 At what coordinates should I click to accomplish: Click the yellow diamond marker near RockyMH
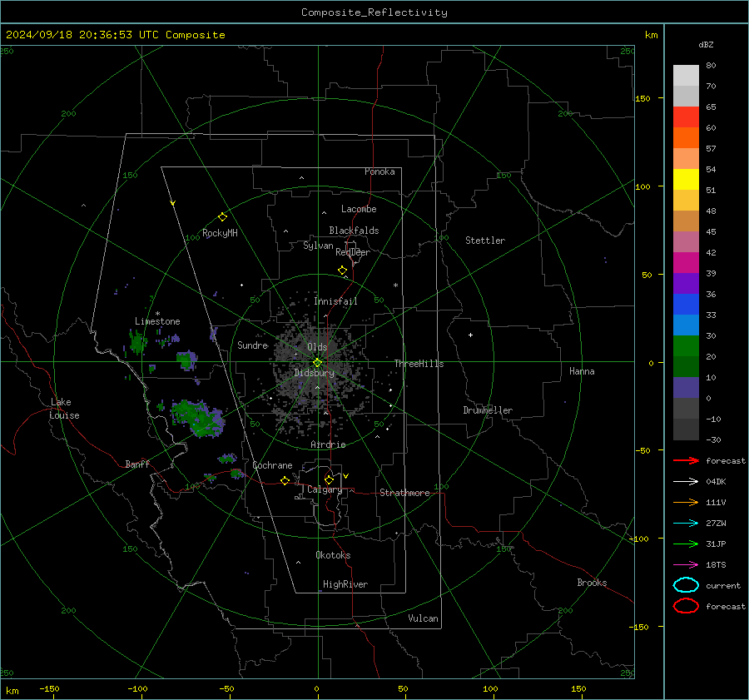pyautogui.click(x=222, y=217)
